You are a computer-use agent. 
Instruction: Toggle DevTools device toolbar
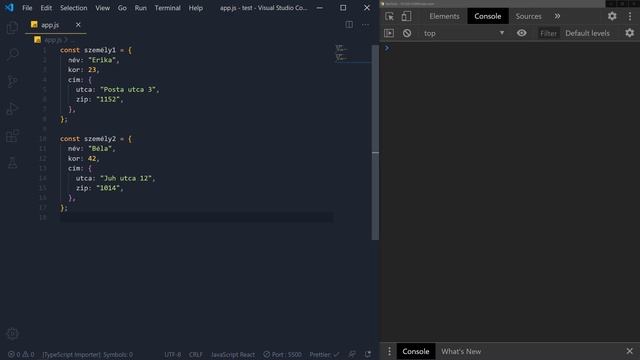[406, 16]
